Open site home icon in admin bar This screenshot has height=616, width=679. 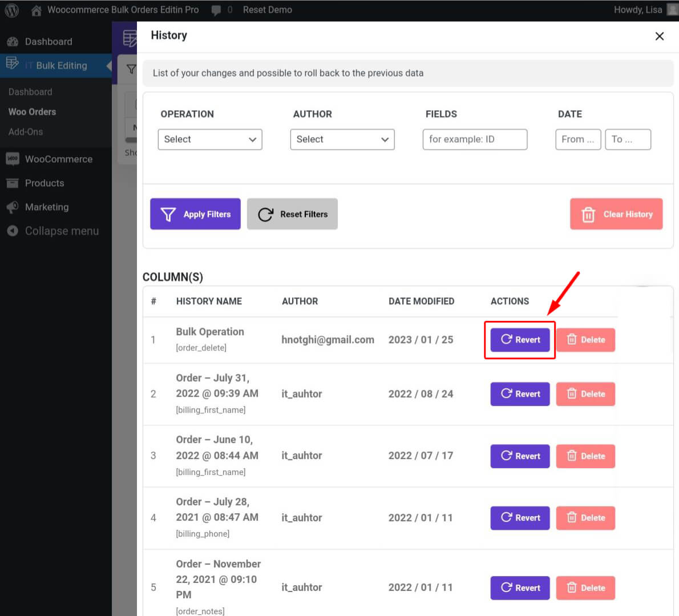[x=37, y=10]
